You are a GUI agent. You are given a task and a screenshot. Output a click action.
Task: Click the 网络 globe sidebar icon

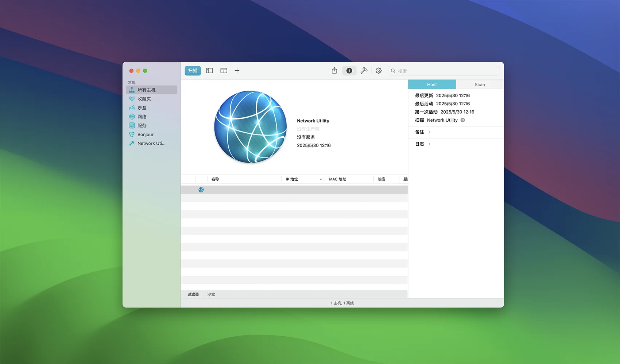(132, 117)
